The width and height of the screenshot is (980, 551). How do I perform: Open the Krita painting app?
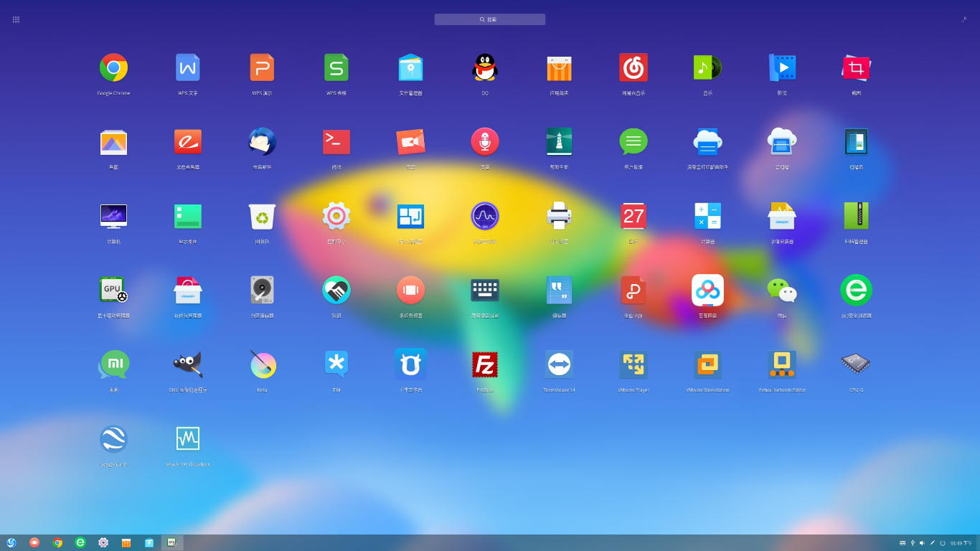(262, 364)
